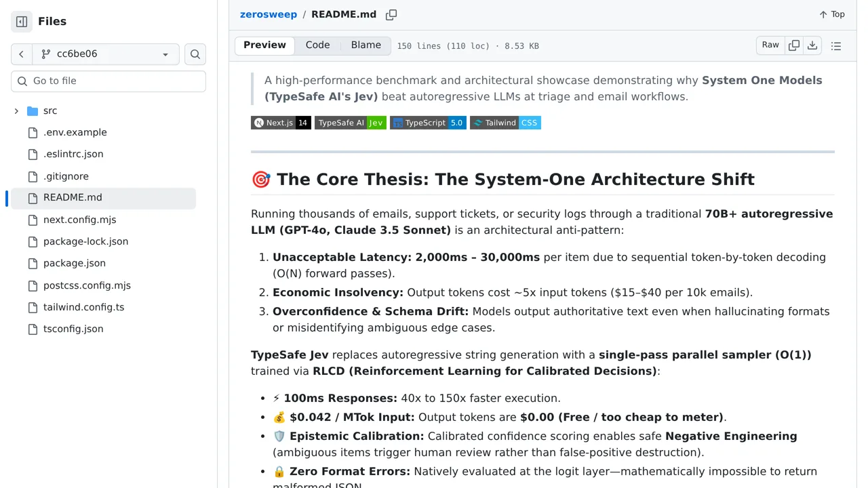This screenshot has height=488, width=868.
Task: Open the src folder
Action: (50, 110)
